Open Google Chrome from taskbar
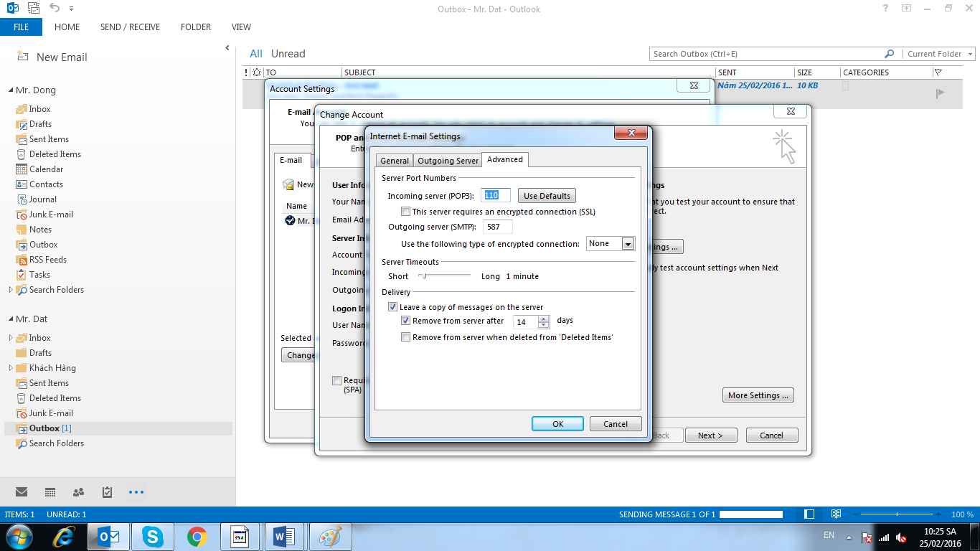The width and height of the screenshot is (980, 551). (197, 537)
